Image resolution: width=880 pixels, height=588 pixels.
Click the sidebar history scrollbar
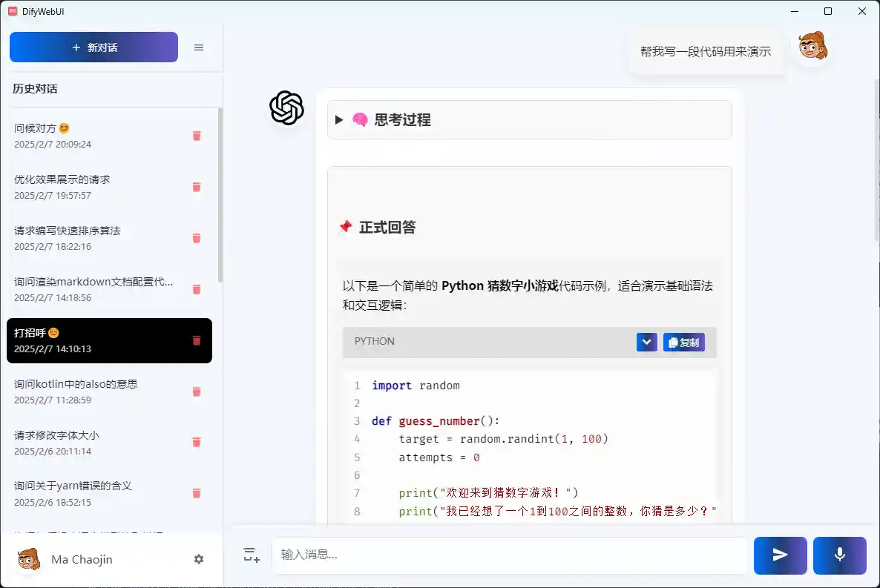(x=220, y=195)
